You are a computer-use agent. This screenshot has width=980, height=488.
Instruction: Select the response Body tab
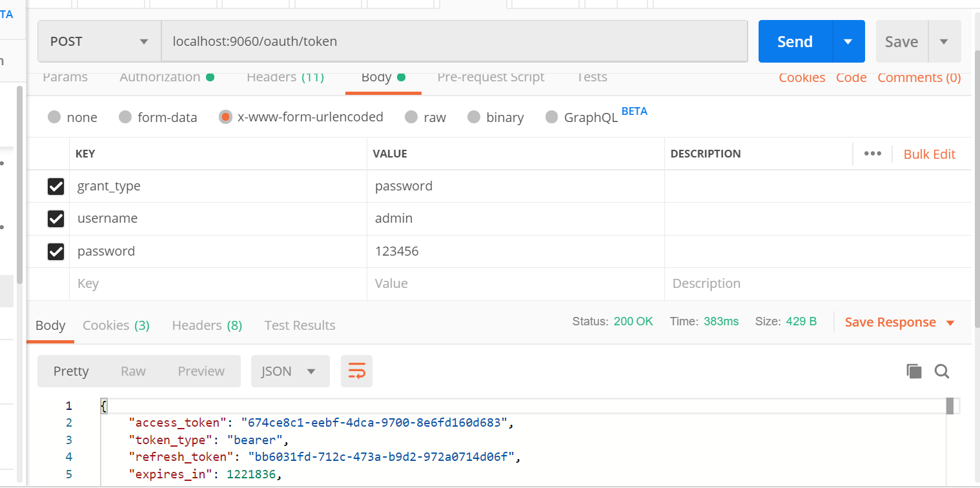50,325
